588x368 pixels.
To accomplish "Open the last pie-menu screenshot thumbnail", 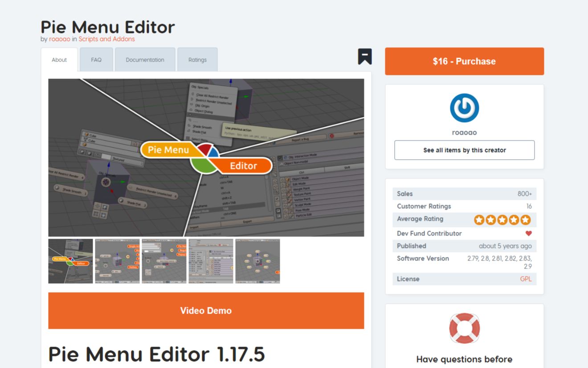I will pos(257,261).
